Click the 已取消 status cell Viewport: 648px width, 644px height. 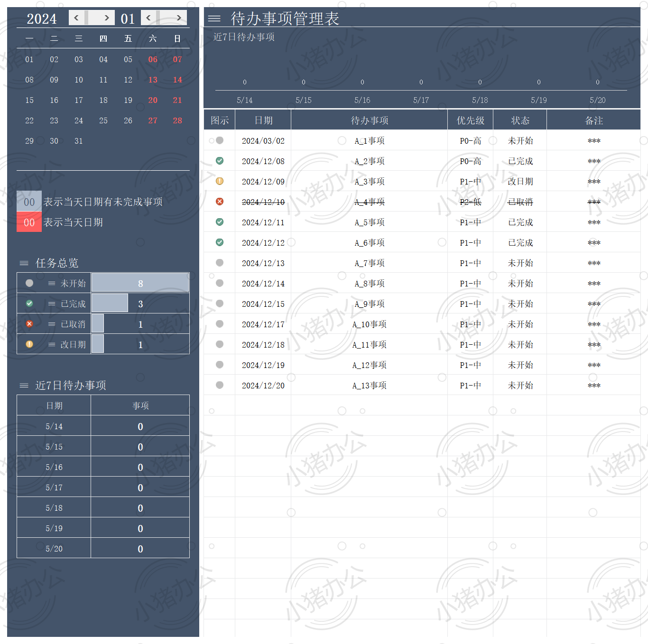click(520, 202)
